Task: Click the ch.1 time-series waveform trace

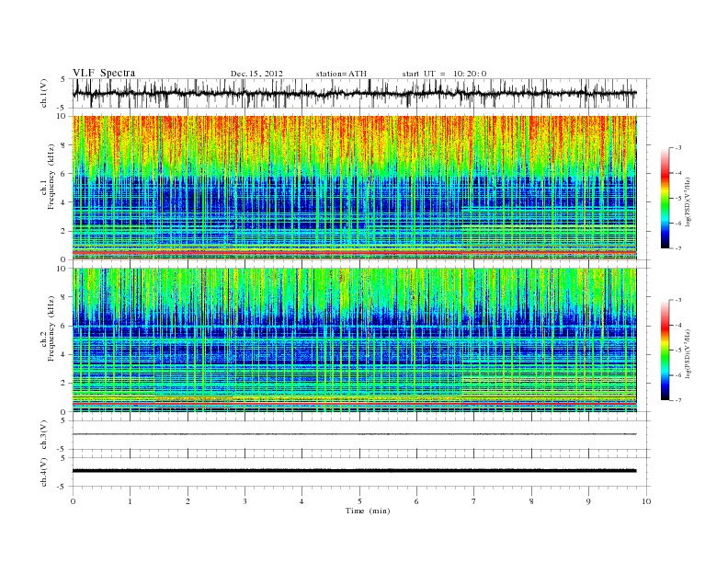Action: tap(354, 93)
